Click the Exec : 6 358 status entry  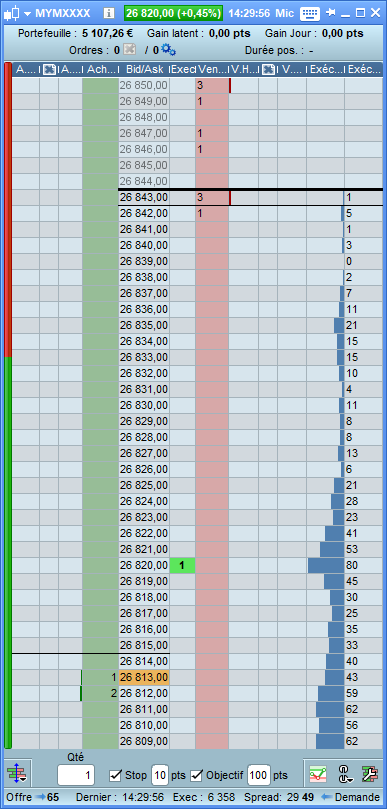click(204, 797)
